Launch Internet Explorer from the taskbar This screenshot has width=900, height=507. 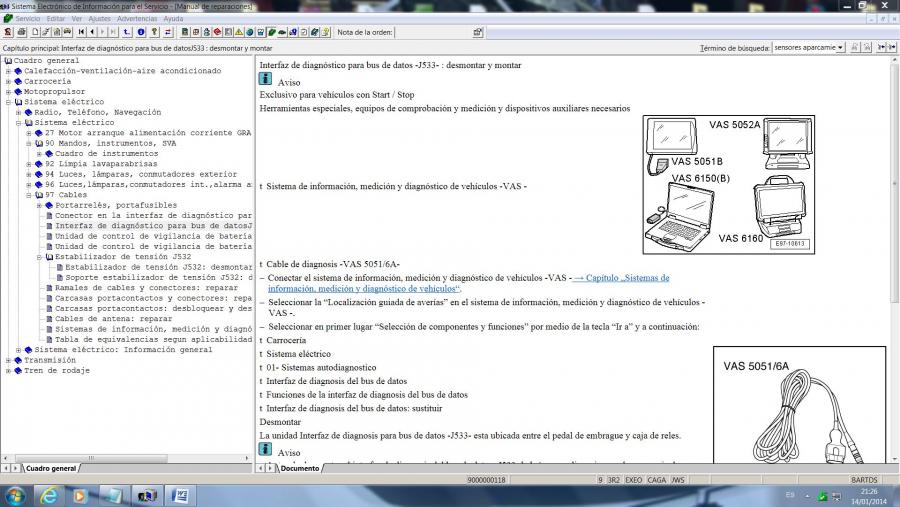point(49,495)
